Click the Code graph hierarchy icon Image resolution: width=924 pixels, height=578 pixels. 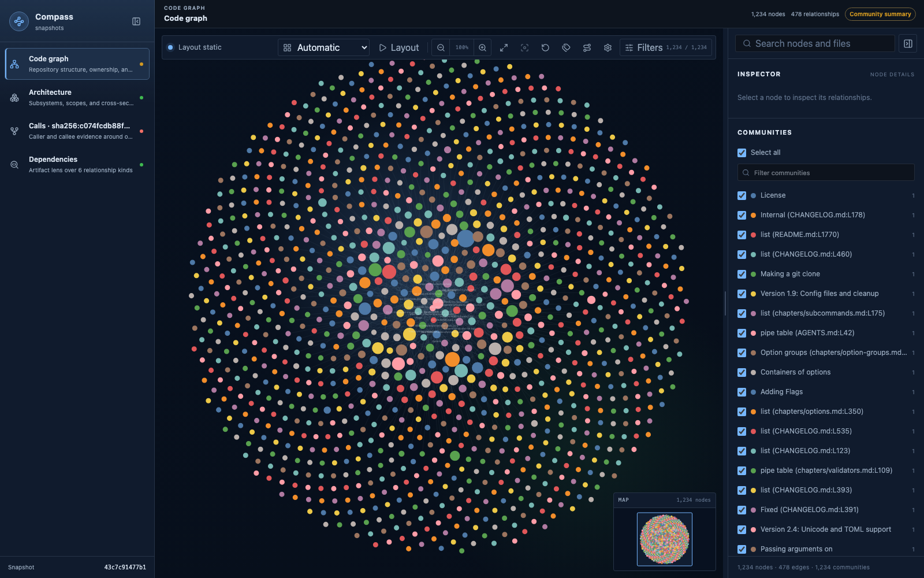[14, 64]
